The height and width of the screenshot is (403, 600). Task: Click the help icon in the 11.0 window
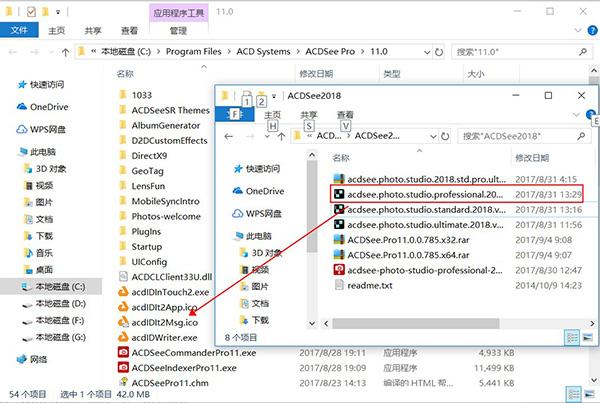coord(592,30)
